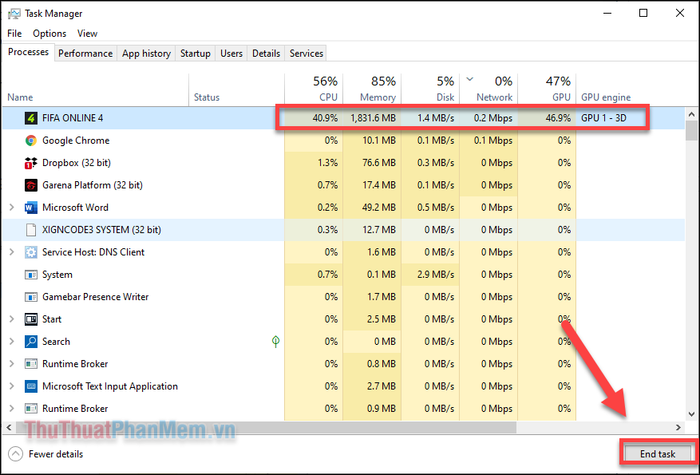700x475 pixels.
Task: Click the Gamebar Presence Writer icon
Action: pyautogui.click(x=31, y=297)
